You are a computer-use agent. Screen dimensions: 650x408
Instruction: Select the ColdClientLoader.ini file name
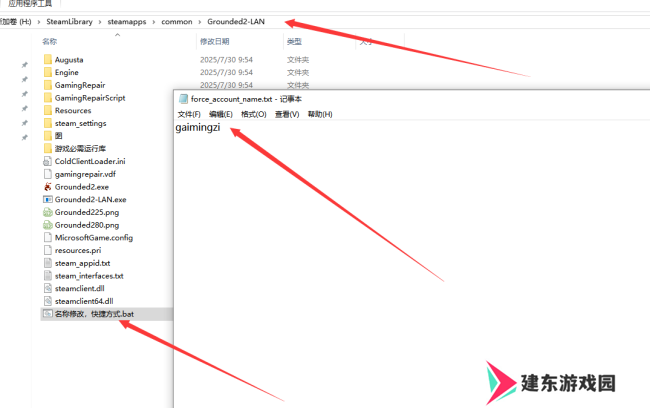click(x=90, y=161)
